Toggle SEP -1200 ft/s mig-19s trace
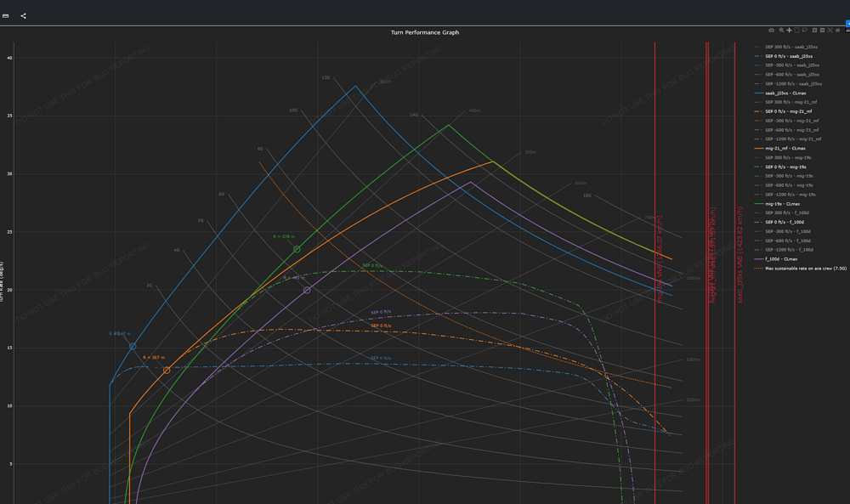Image resolution: width=850 pixels, height=504 pixels. [x=785, y=194]
